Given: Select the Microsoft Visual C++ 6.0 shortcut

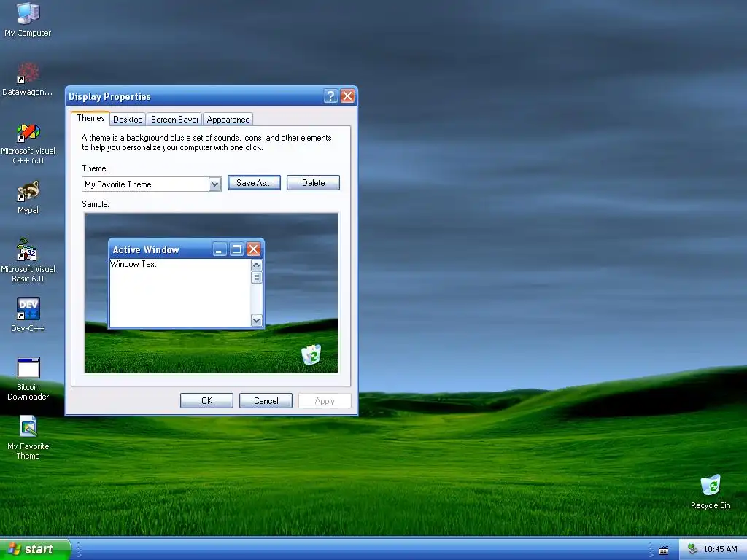Looking at the screenshot, I should point(28,144).
